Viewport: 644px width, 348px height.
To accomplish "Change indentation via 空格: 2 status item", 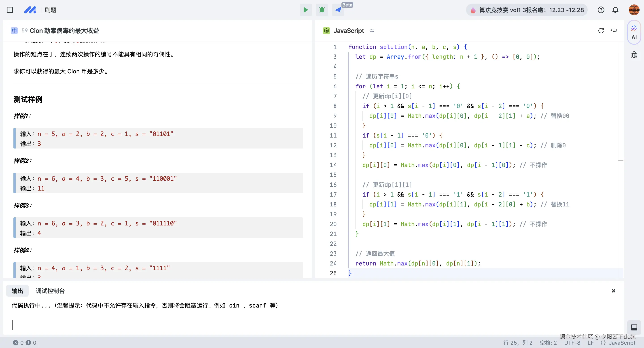I will pos(548,343).
